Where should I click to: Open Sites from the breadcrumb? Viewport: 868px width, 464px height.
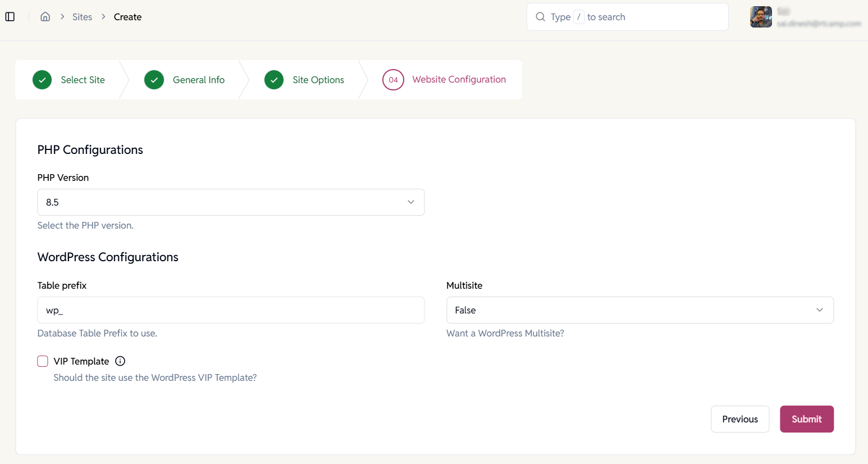pyautogui.click(x=82, y=16)
